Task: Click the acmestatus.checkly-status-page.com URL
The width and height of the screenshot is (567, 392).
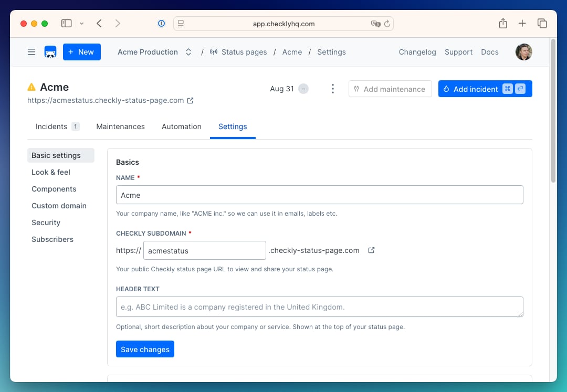Action: coord(106,100)
